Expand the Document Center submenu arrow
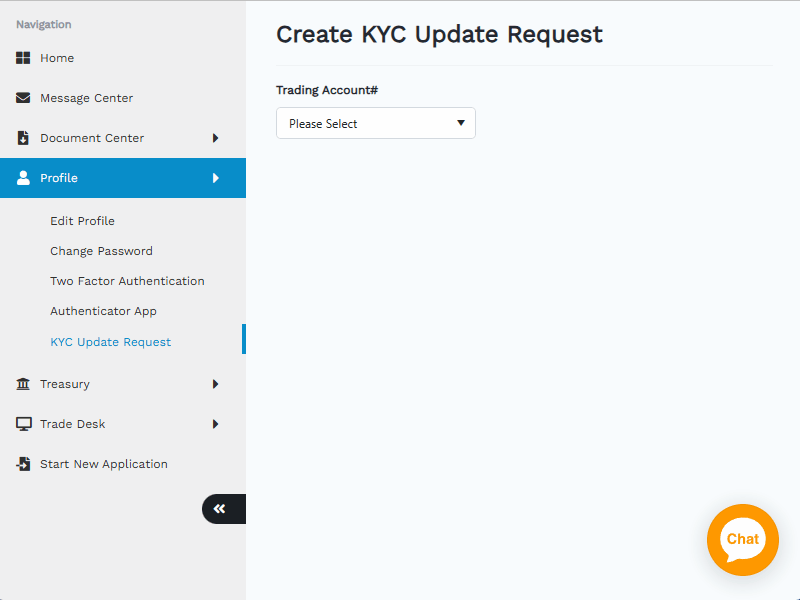800x600 pixels. (215, 138)
